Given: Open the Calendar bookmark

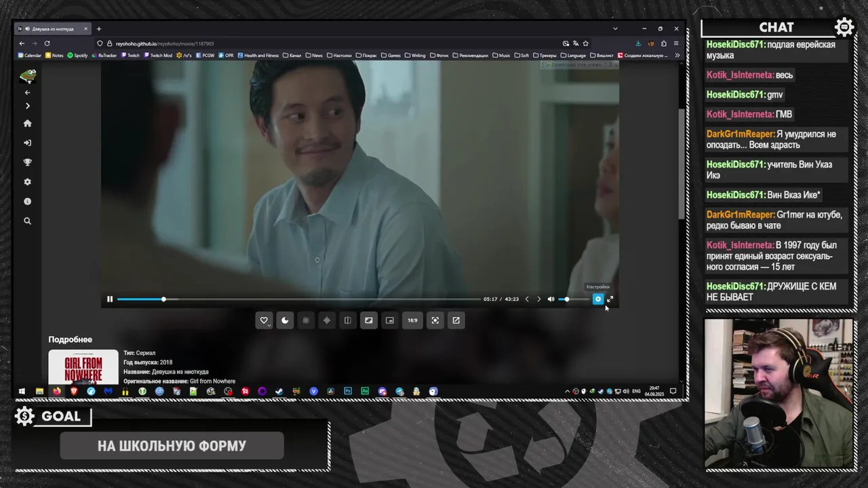Looking at the screenshot, I should [x=30, y=56].
